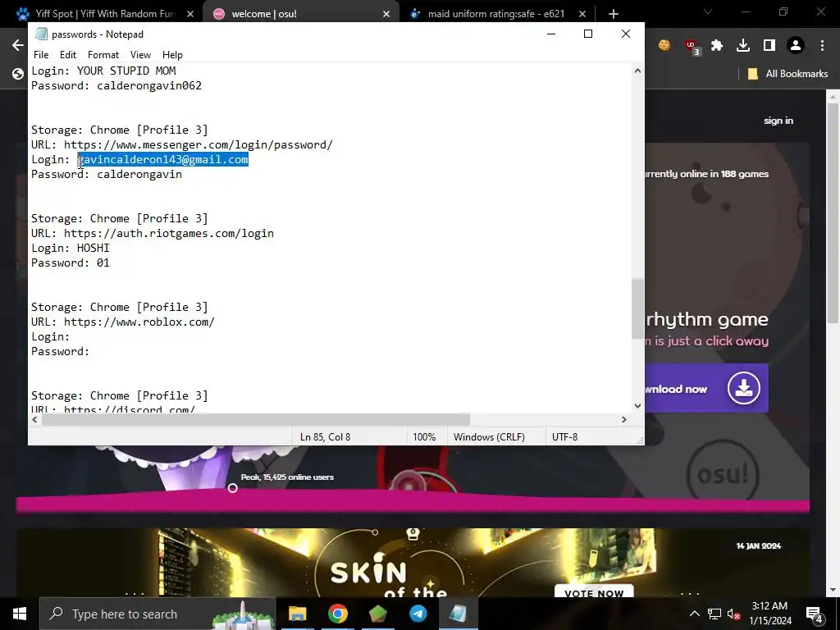Click the '14 JAN 2024' banner date label
The height and width of the screenshot is (630, 840).
[759, 546]
